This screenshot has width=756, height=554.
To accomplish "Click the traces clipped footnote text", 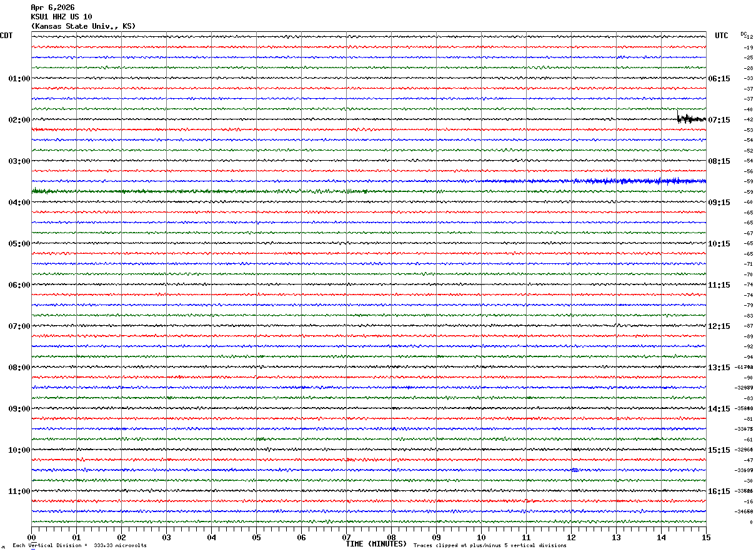I will click(490, 546).
